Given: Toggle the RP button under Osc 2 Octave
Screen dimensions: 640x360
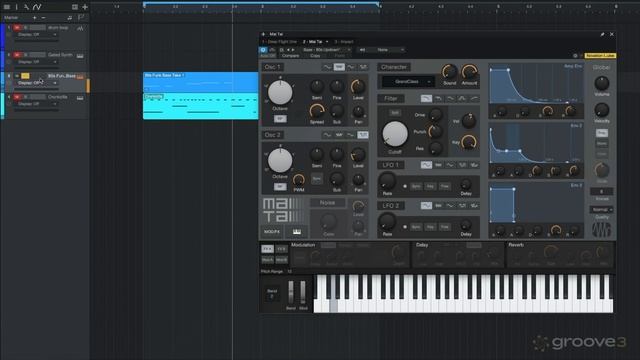Looking at the screenshot, I should click(280, 187).
